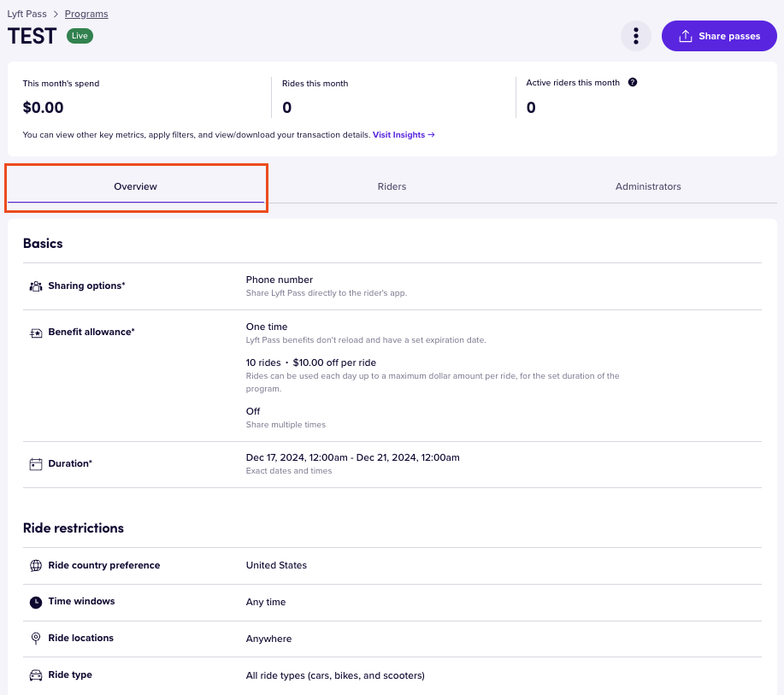The height and width of the screenshot is (695, 784).
Task: Click the Benefit allowance ticket icon
Action: [x=36, y=333]
